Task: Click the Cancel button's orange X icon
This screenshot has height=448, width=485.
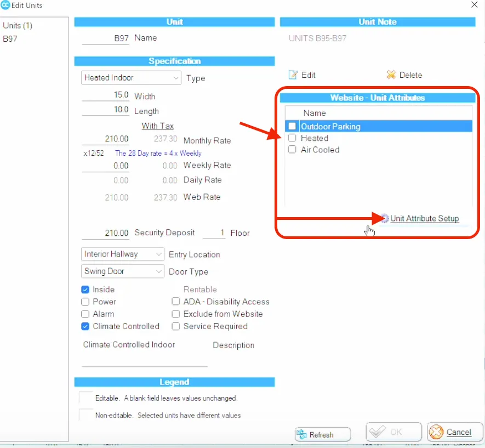Action: point(436,432)
